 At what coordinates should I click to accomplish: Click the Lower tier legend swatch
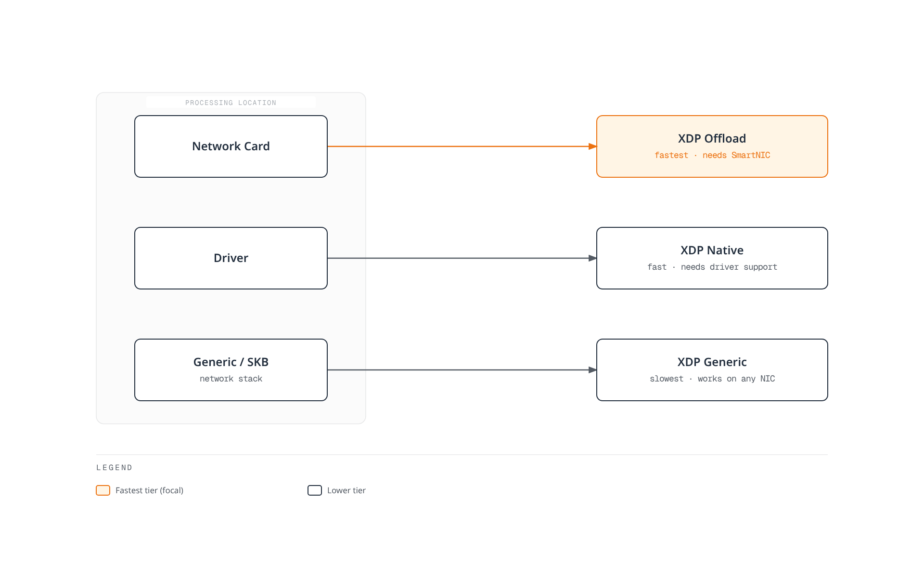click(315, 490)
